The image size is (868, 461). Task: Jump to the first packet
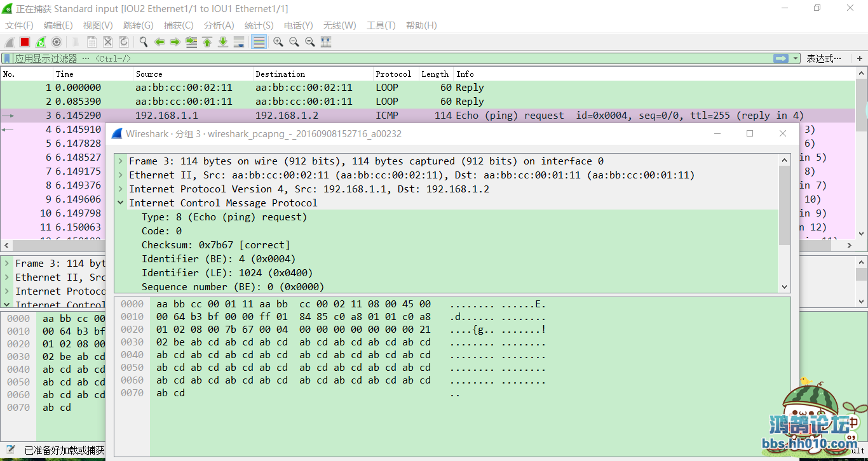[x=207, y=42]
